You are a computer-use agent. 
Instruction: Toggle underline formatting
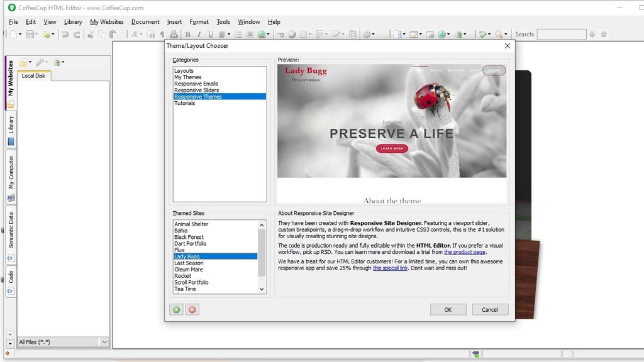tap(209, 34)
